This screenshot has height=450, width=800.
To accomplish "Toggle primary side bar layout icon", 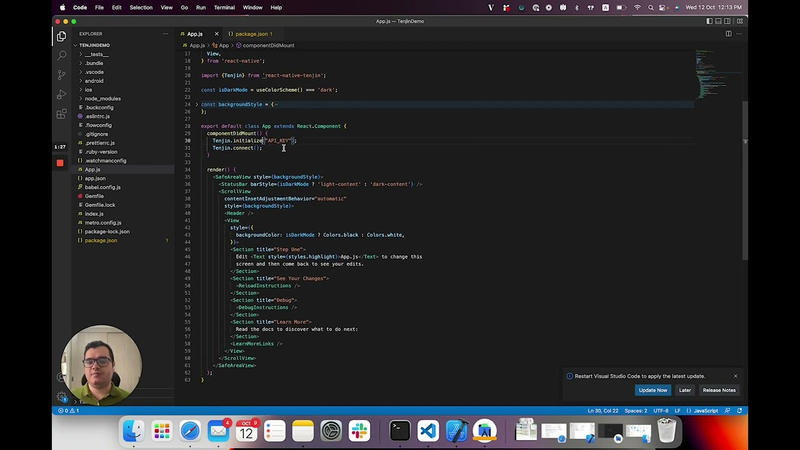I will coord(710,21).
